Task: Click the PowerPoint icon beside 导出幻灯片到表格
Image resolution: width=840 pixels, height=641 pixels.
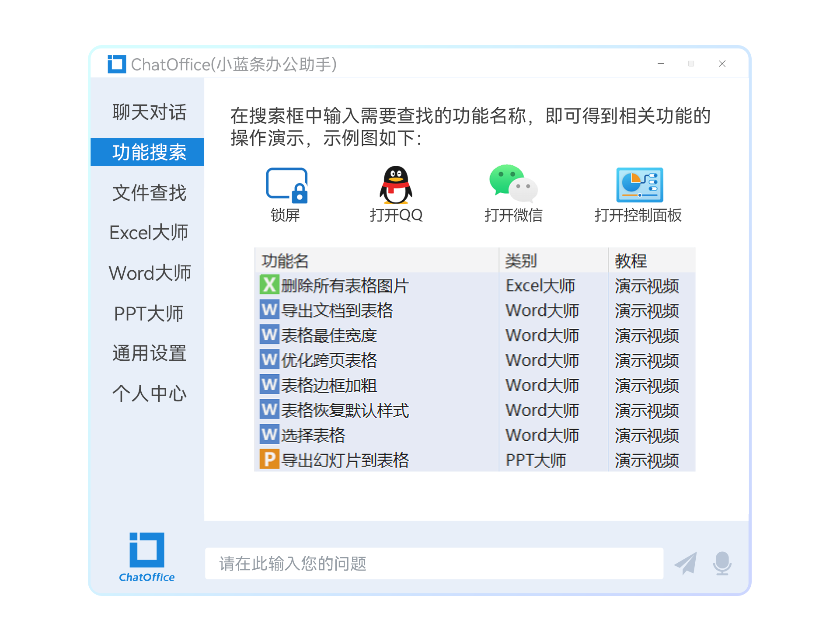Action: [x=269, y=460]
